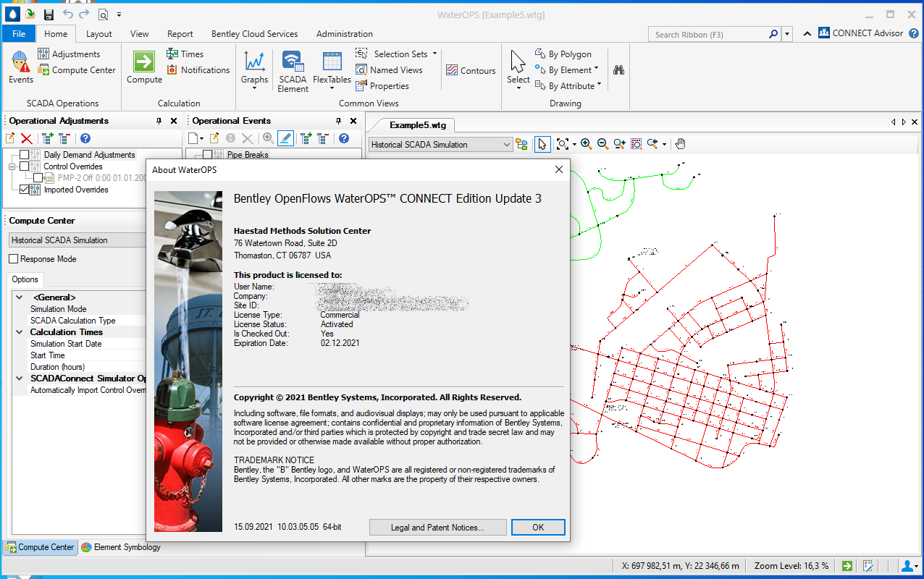Open the Properties view from ribbon

382,86
